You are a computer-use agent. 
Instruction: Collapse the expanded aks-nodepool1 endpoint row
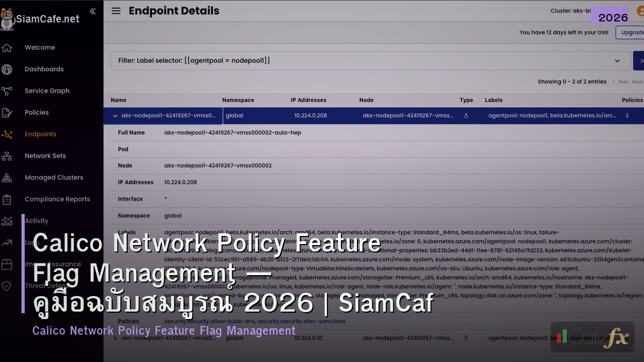[115, 115]
